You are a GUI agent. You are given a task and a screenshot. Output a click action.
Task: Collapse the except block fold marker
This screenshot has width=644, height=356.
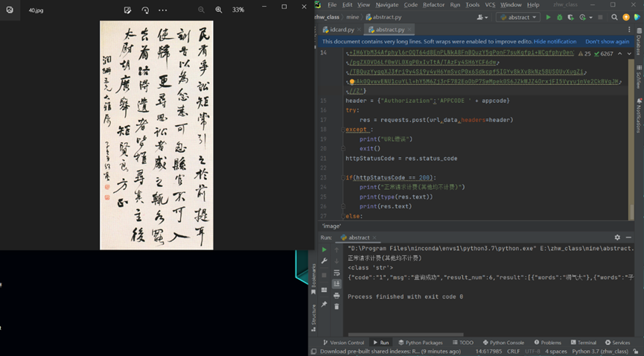[343, 130]
